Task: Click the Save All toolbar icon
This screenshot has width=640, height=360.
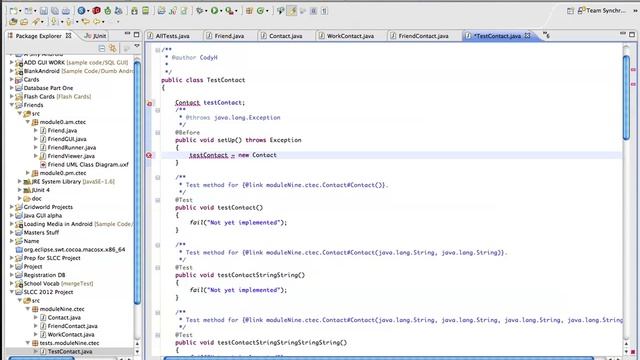Action: click(55, 11)
